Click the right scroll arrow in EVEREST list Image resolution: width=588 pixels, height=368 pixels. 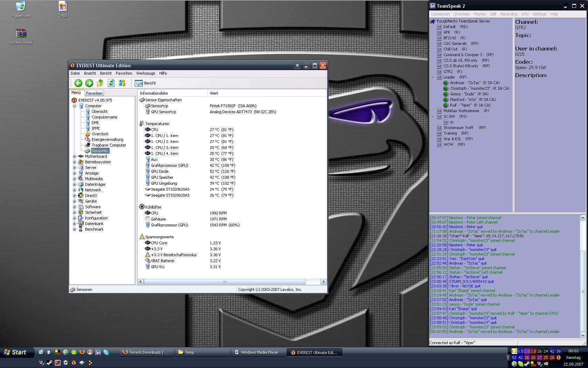click(323, 282)
